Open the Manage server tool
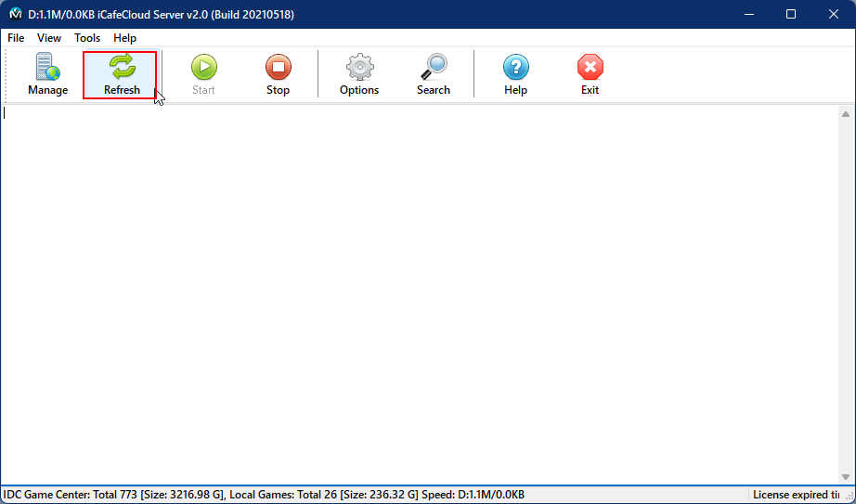Screen dimensions: 856x504 click(47, 74)
